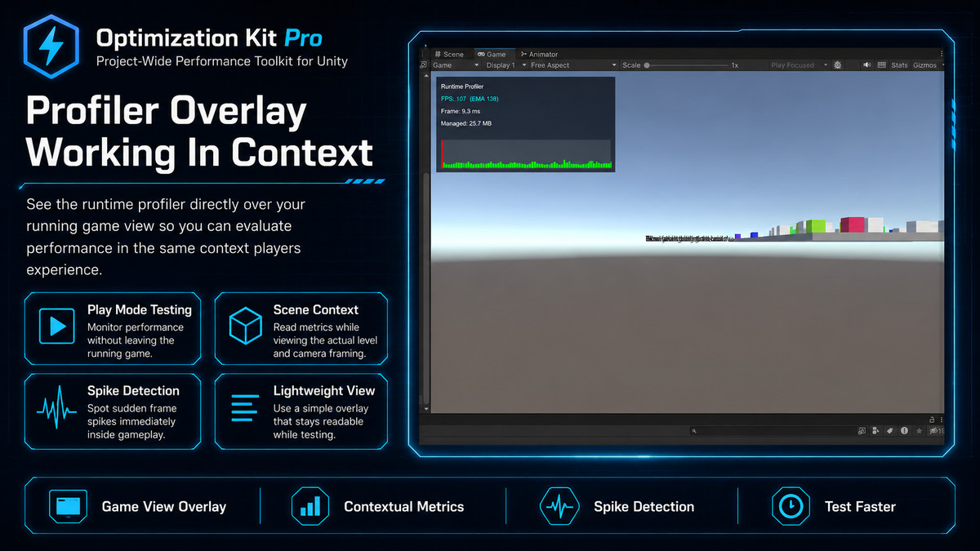Click the Optimization Kit Pro lightning logo
The height and width of the screenshot is (551, 980).
click(x=51, y=48)
